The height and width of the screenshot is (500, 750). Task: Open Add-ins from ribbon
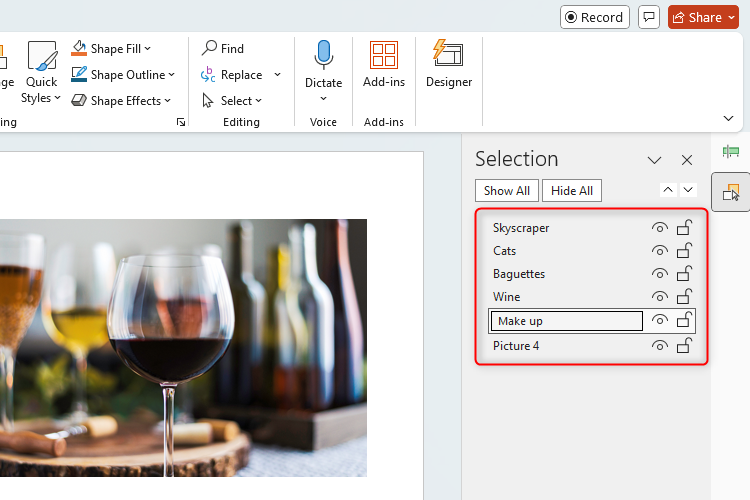click(384, 65)
